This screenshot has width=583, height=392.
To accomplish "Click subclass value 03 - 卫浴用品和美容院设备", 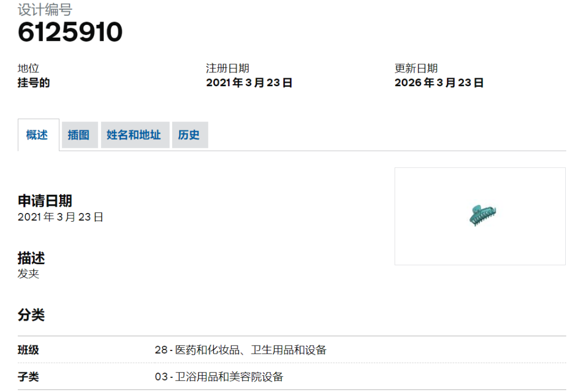I will (x=219, y=376).
